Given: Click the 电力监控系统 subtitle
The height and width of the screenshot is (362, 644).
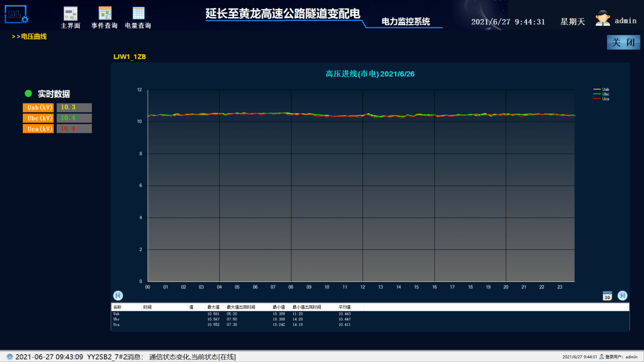Looking at the screenshot, I should tap(405, 22).
